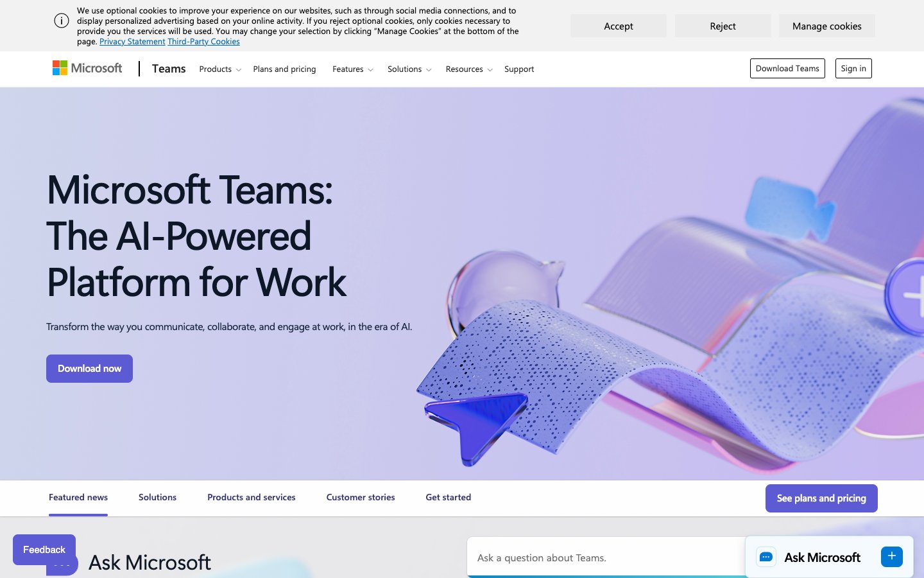Screen dimensions: 924x578
Task: Open the Products dropdown
Action: [216, 69]
